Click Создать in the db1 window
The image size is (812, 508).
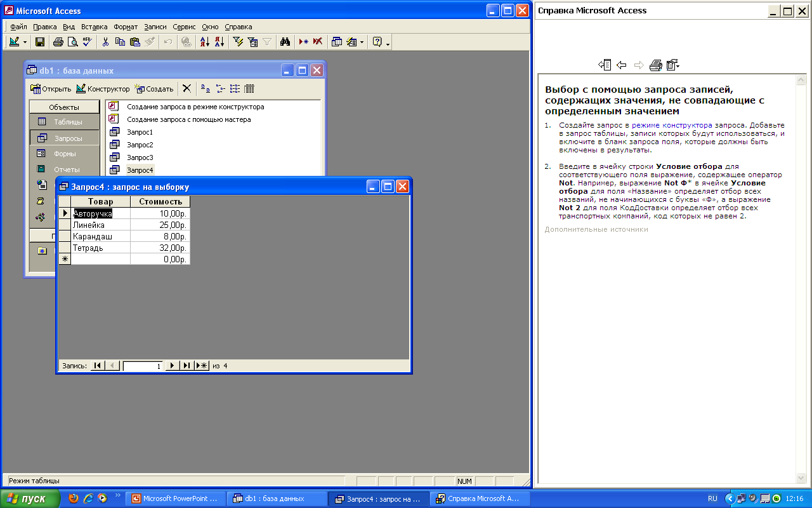pos(154,89)
